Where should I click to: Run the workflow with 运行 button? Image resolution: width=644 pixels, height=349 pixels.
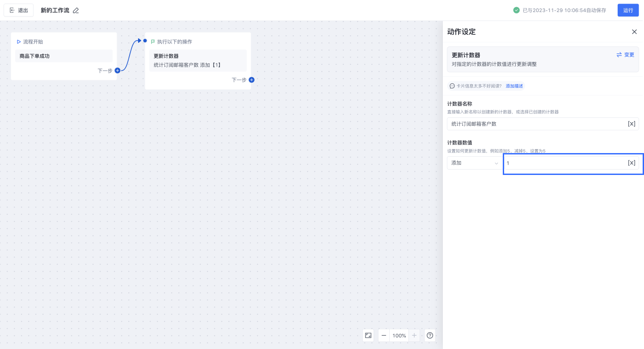(628, 10)
